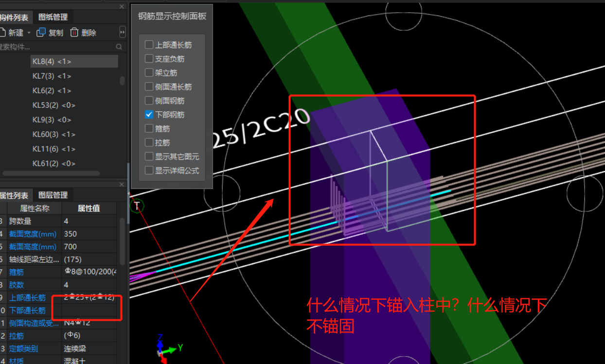Switch to the 图层管理 tab
This screenshot has height=364, width=605.
[53, 195]
